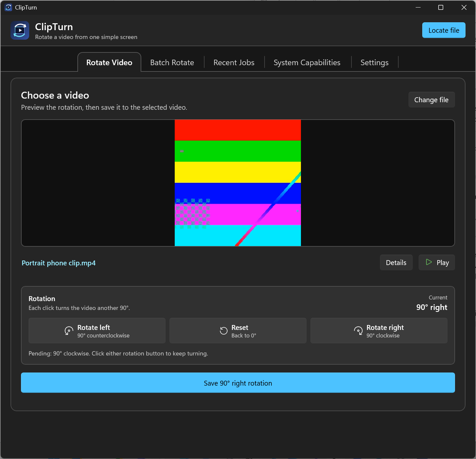The width and height of the screenshot is (476, 459).
Task: Minimize the ClipTurn window
Action: click(x=418, y=7)
